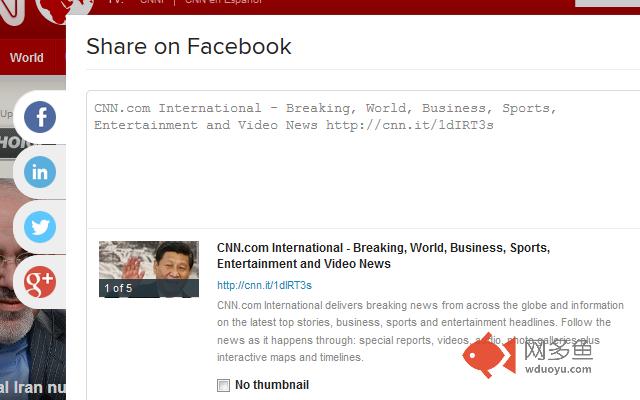Click the Iran headline text at bottom left
Viewport: 640px width, 400px height.
pyautogui.click(x=32, y=388)
